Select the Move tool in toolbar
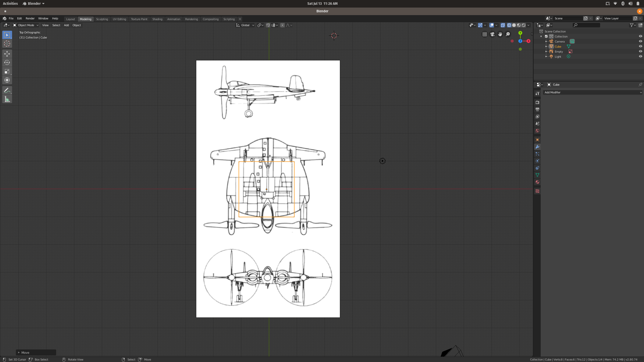 pyautogui.click(x=7, y=54)
